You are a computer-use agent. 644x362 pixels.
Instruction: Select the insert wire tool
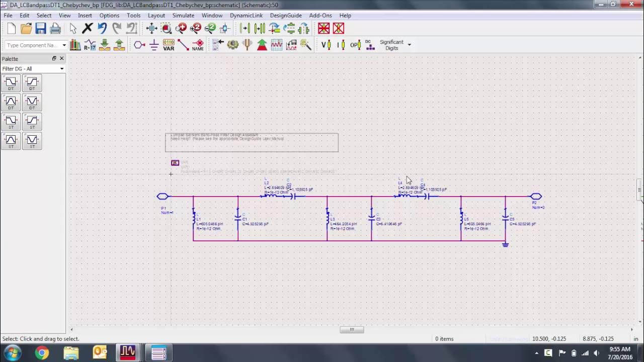[x=183, y=45]
